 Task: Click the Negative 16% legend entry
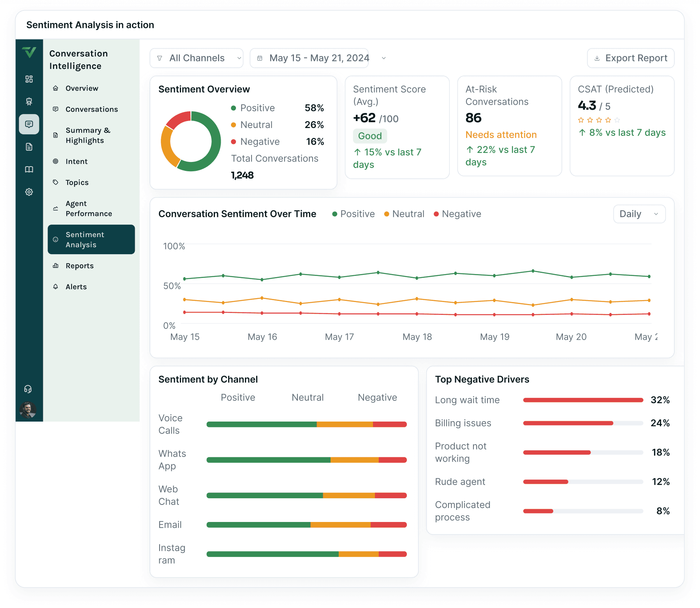coord(277,141)
